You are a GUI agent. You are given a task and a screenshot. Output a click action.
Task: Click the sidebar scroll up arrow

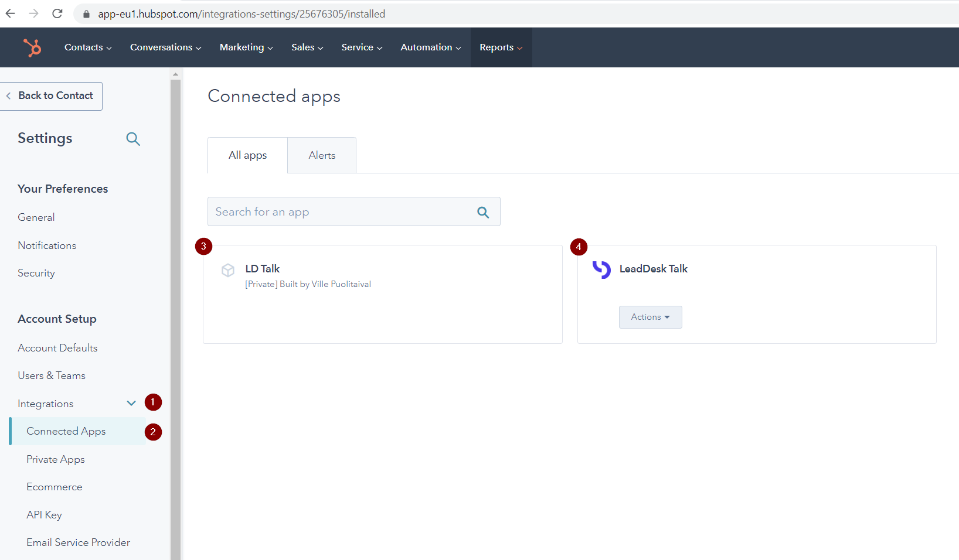pyautogui.click(x=175, y=74)
